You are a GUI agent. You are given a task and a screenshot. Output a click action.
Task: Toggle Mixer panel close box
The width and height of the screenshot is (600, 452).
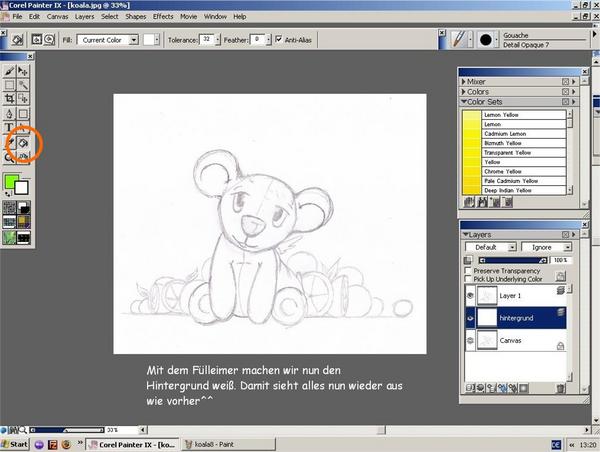click(565, 82)
